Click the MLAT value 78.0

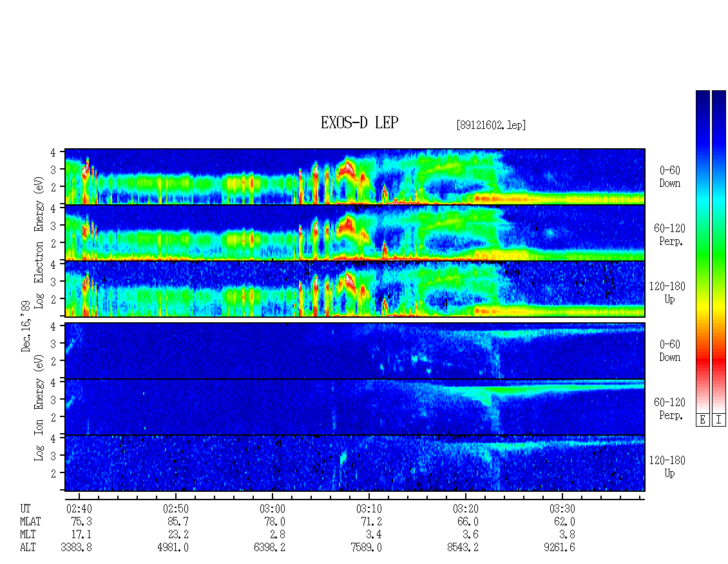coord(274,521)
